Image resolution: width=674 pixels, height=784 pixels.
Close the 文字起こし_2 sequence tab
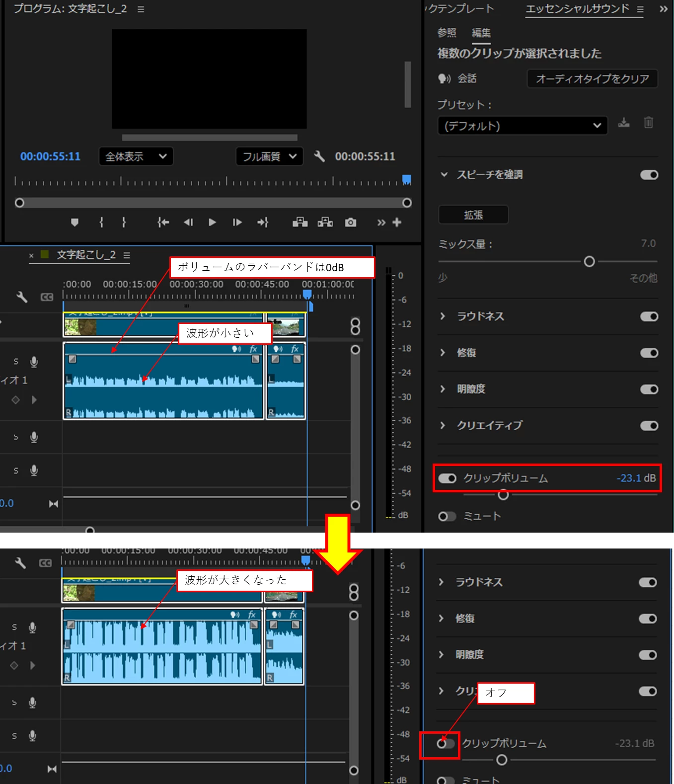pyautogui.click(x=31, y=256)
